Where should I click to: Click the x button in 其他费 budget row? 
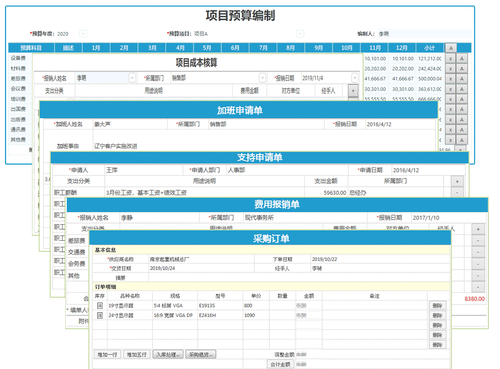(451, 140)
